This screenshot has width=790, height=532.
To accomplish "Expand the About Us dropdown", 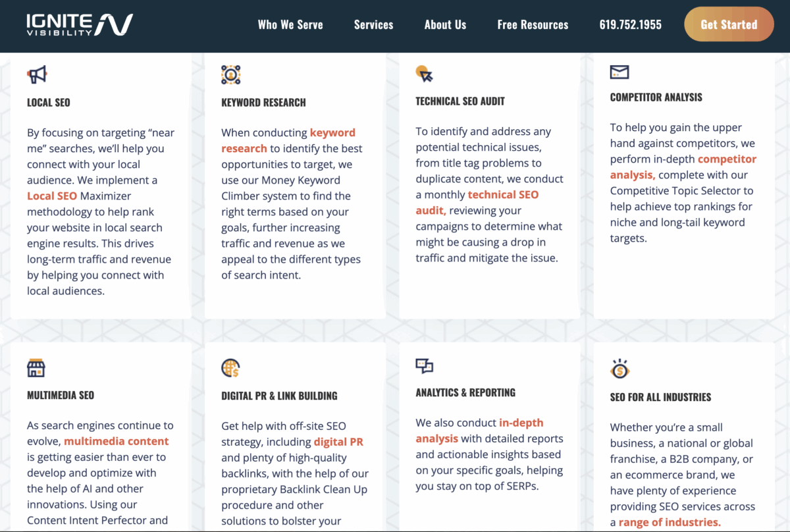I will click(445, 24).
